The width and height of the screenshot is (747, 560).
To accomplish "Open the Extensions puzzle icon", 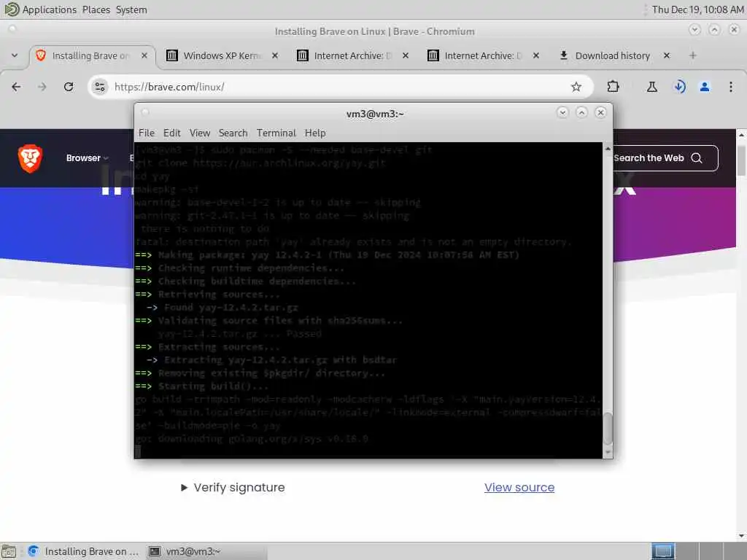I will [613, 87].
